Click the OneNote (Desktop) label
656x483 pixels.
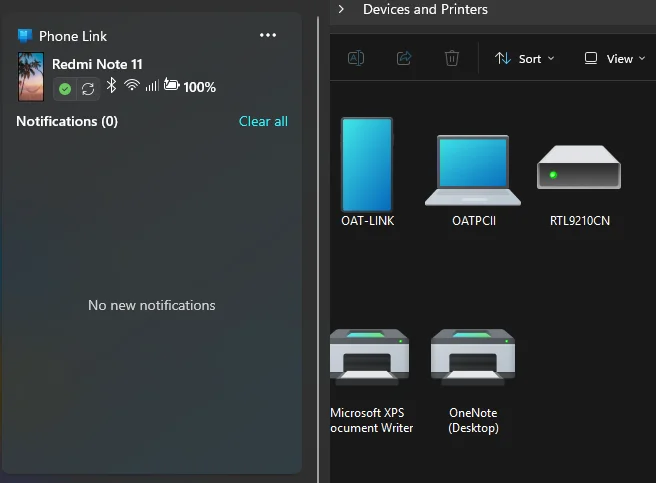pyautogui.click(x=473, y=420)
